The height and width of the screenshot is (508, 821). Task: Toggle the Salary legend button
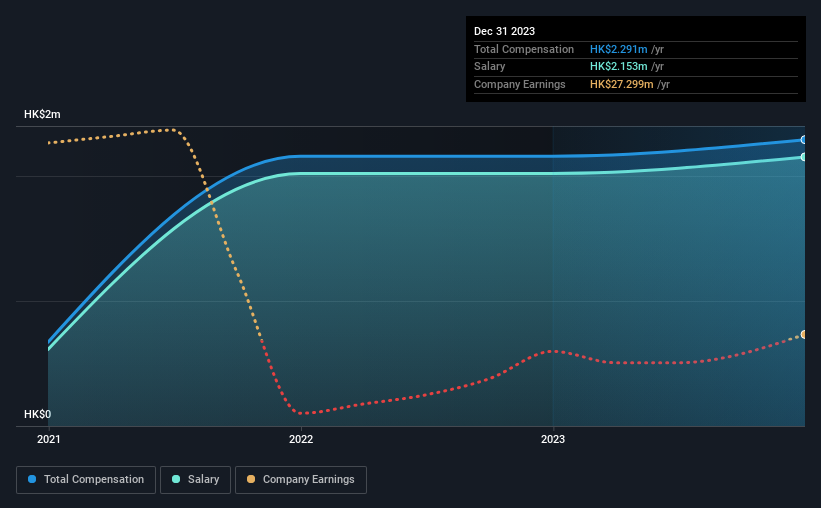tap(195, 480)
